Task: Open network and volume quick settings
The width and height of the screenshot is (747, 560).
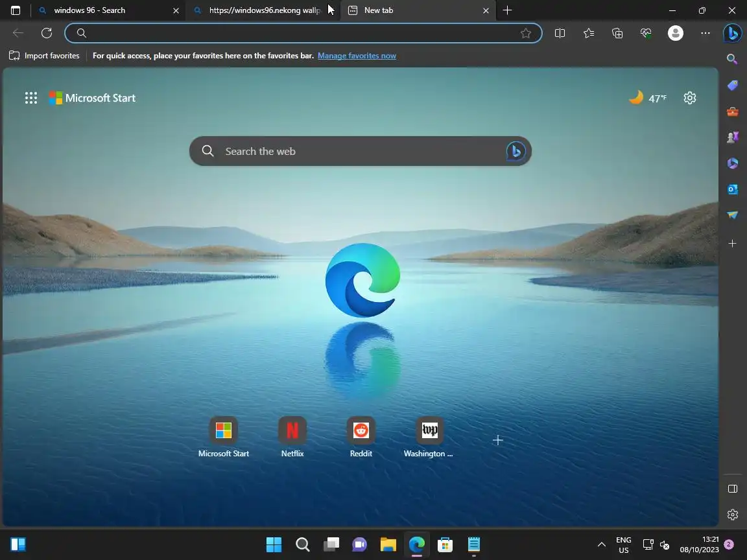Action: (x=656, y=544)
